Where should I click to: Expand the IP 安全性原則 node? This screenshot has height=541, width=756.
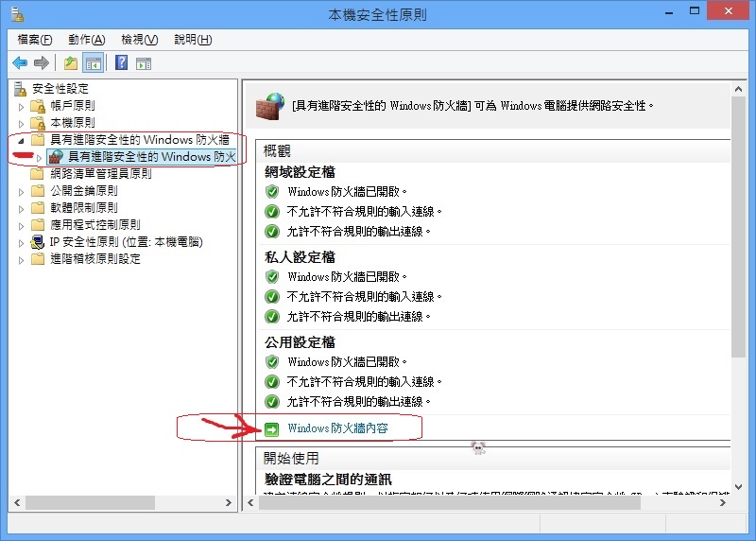(x=21, y=243)
